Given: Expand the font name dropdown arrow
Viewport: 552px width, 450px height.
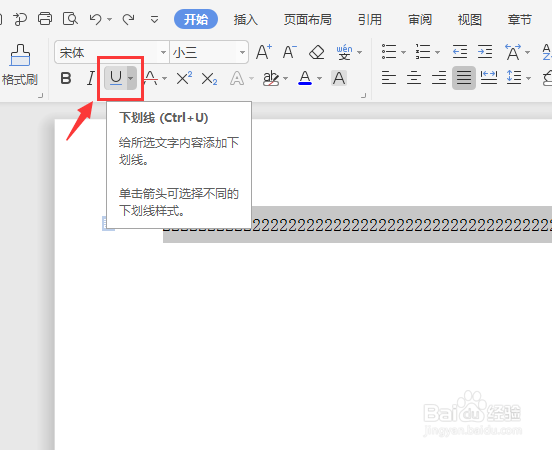Looking at the screenshot, I should point(163,52).
